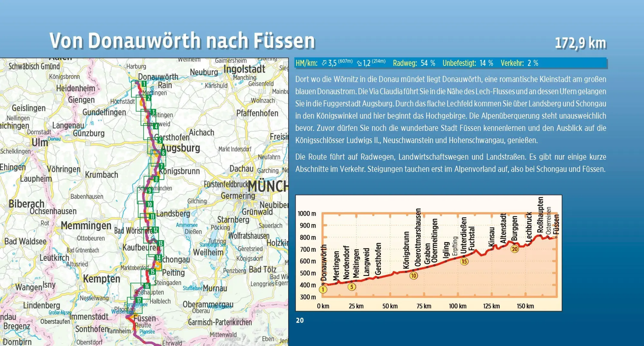Click map section marker 14 near Schongau
The height and width of the screenshot is (346, 644).
(x=158, y=257)
